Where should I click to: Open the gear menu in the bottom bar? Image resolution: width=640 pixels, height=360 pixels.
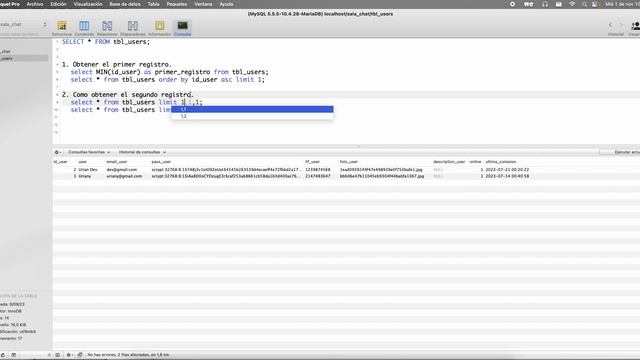click(69, 355)
